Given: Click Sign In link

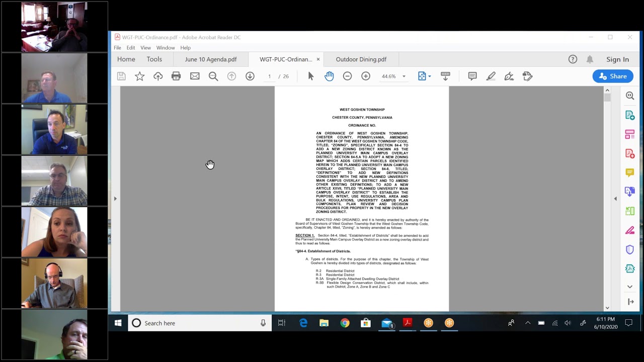Looking at the screenshot, I should pyautogui.click(x=617, y=59).
